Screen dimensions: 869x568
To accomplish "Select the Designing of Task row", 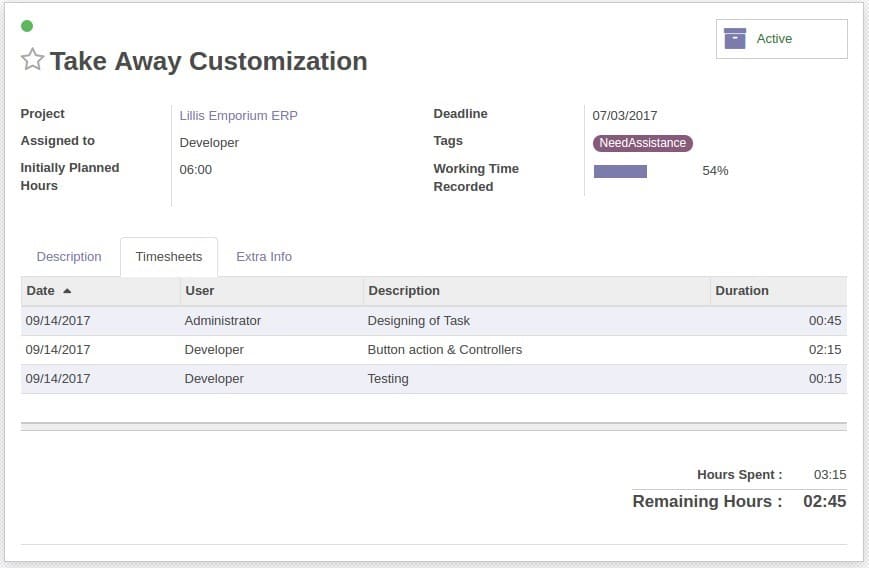I will coord(434,321).
